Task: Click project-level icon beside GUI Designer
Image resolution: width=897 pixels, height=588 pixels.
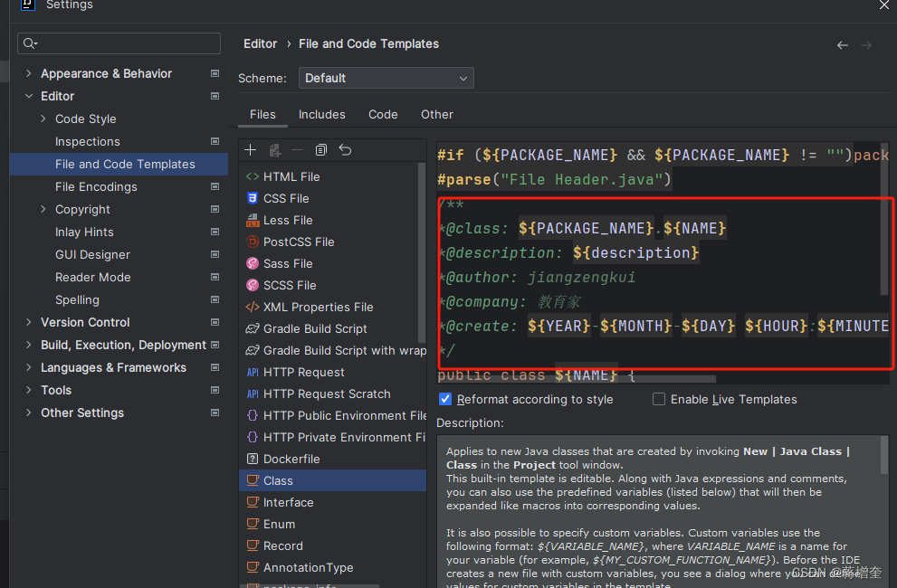Action: pyautogui.click(x=215, y=254)
